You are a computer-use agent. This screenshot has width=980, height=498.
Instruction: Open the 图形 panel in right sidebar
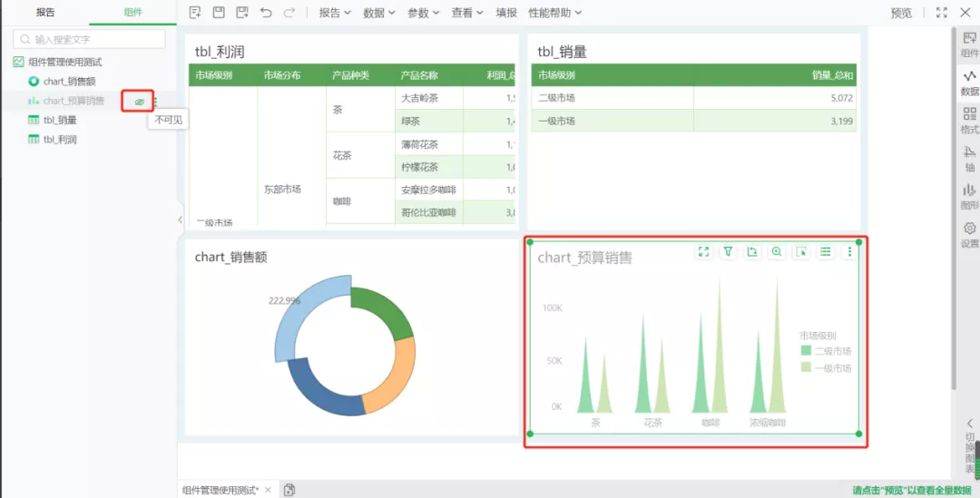coord(969,197)
